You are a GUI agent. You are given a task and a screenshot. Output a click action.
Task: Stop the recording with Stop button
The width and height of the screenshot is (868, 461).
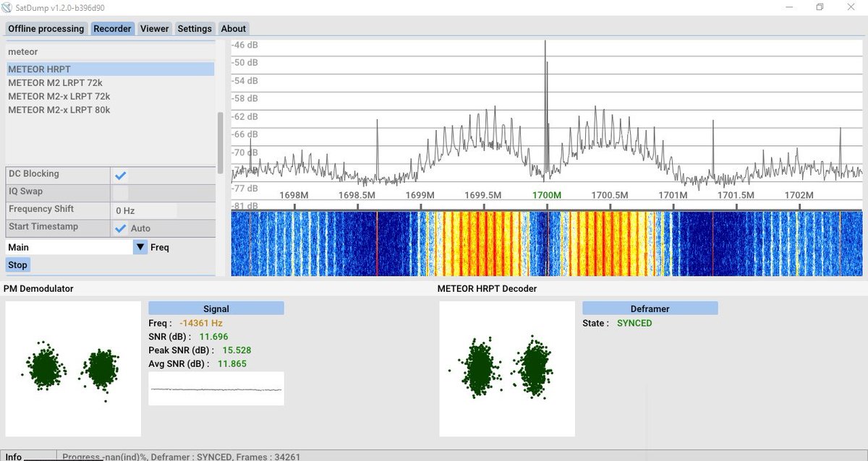point(17,265)
